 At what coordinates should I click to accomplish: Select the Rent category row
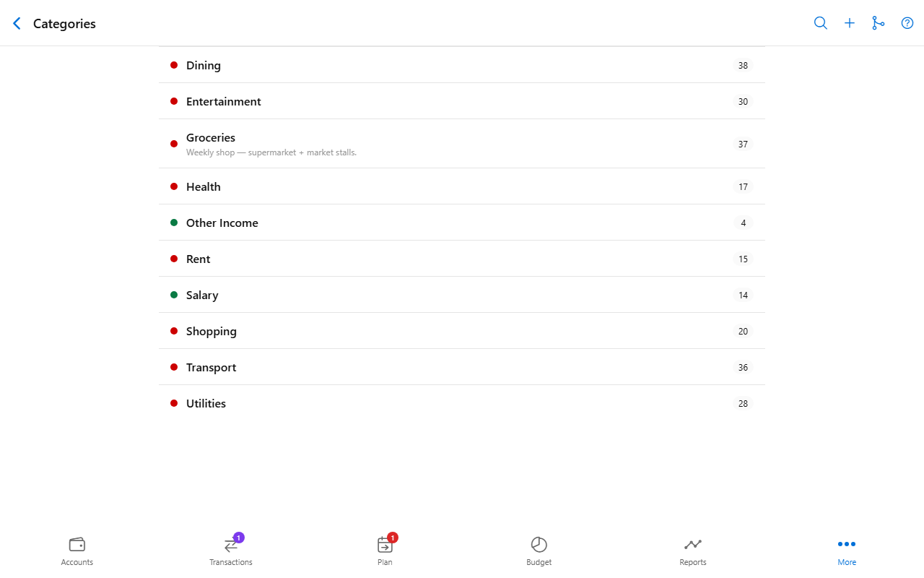click(462, 259)
